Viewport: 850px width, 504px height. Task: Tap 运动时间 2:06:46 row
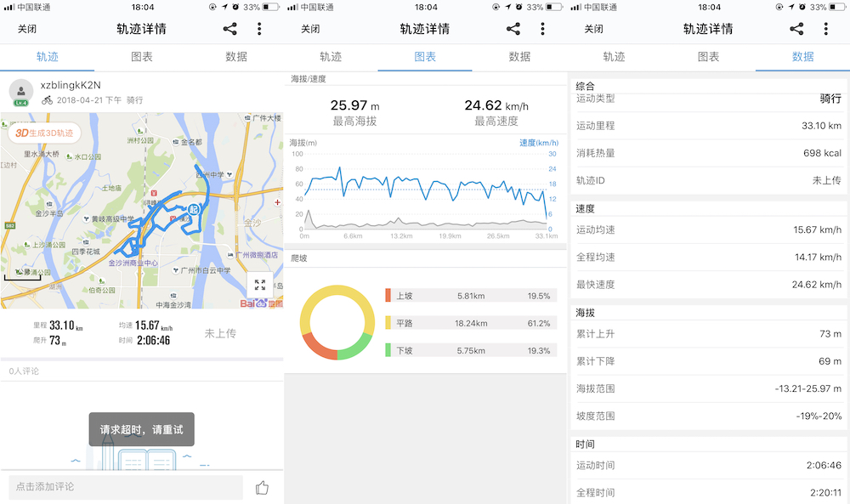click(x=709, y=466)
